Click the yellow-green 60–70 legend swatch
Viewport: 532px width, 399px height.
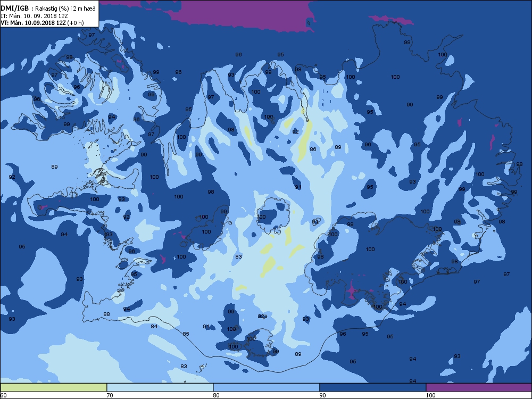tap(54, 387)
